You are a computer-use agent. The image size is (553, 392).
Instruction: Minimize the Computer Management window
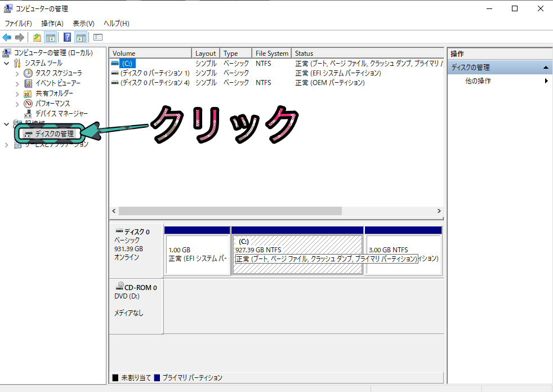tap(489, 8)
